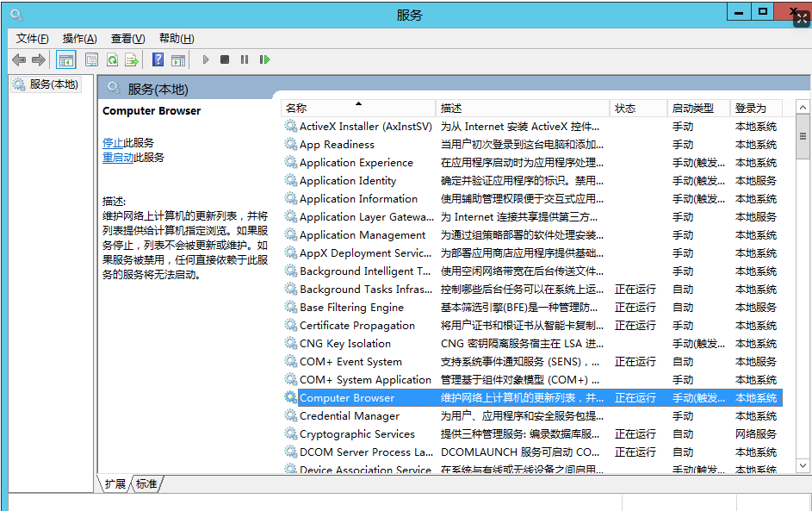Click 正在运行 status for Certificate Propagation
The width and height of the screenshot is (812, 511).
[x=635, y=326]
